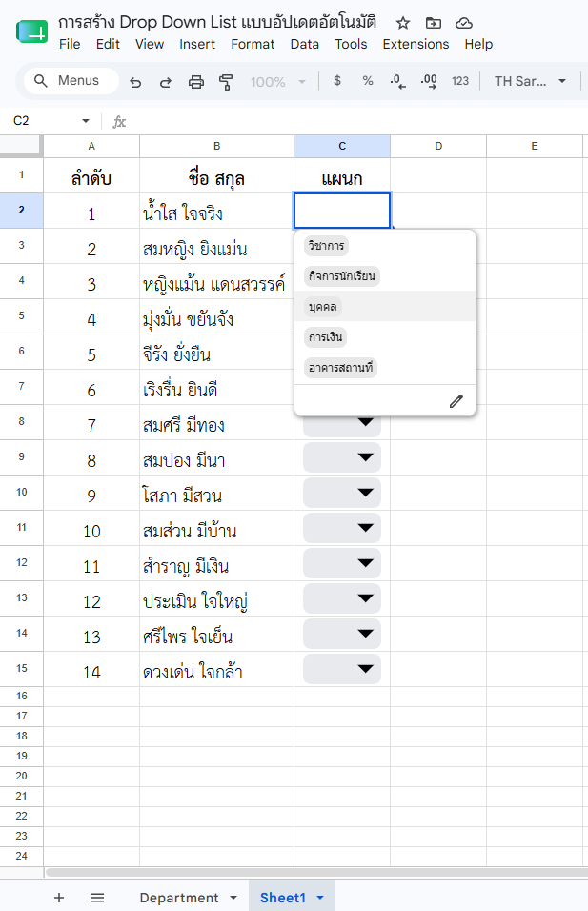Select cell containing ดวงเด่น ใจกล้า

(x=216, y=670)
